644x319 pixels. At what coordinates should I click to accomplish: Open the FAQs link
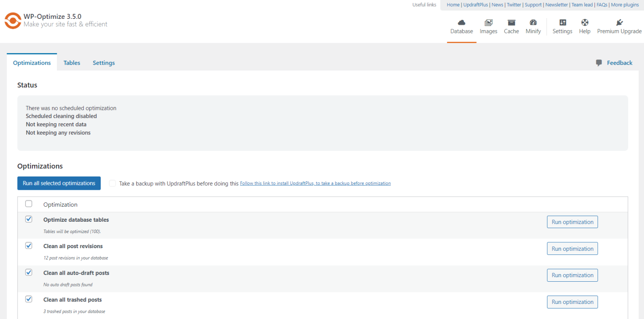point(602,5)
